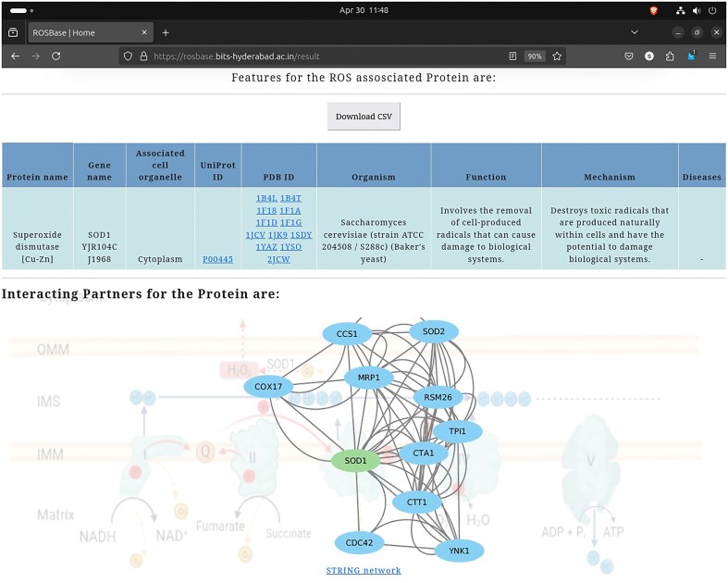Open PDB ID 1F1A link
Image resolution: width=728 pixels, height=583 pixels.
[x=290, y=210]
